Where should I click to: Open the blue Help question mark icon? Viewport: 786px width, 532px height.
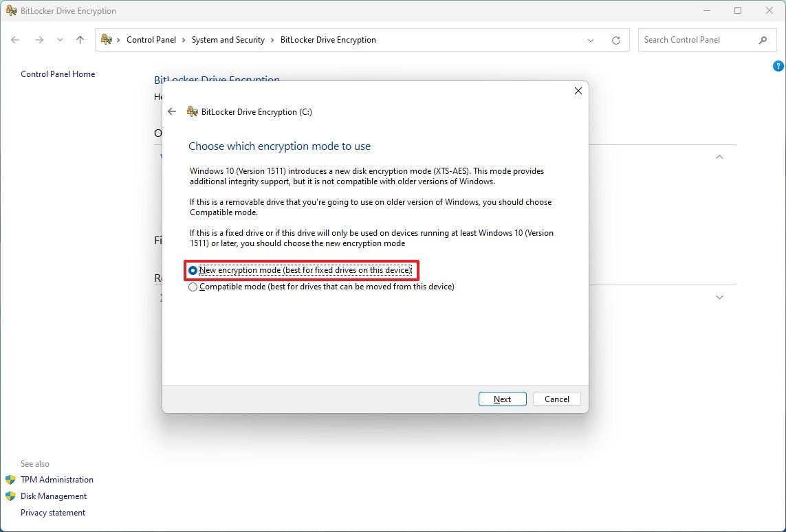(x=778, y=66)
